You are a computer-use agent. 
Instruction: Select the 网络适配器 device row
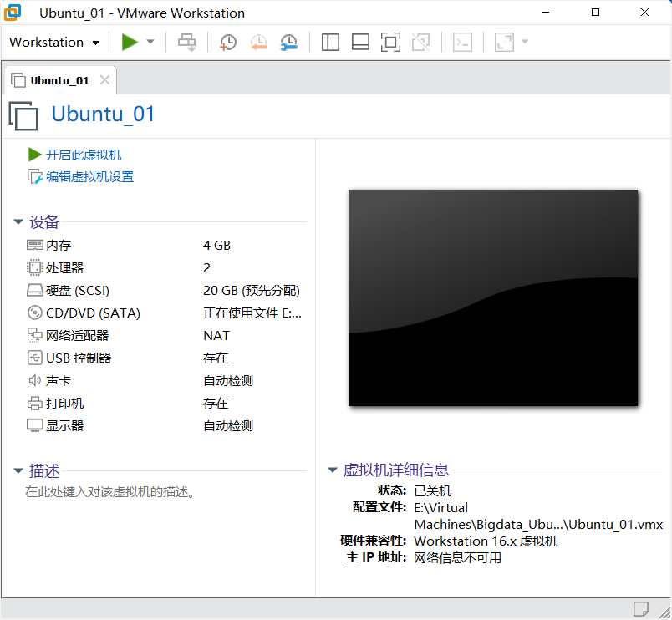(x=165, y=336)
